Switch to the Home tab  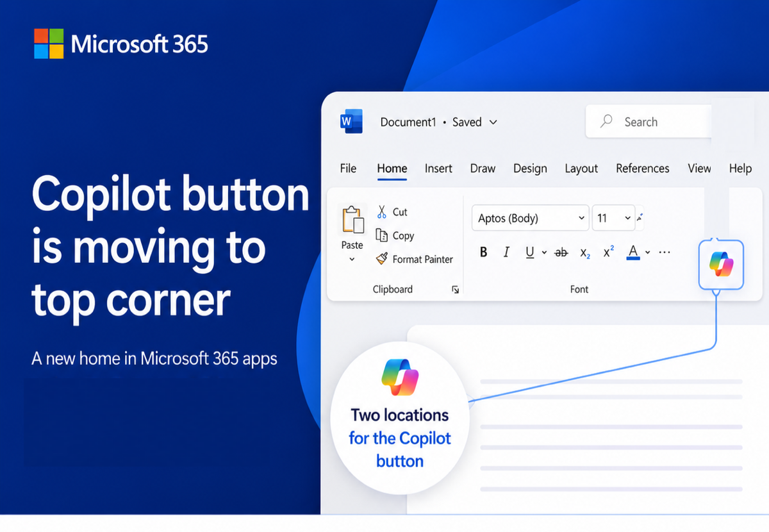(x=392, y=168)
